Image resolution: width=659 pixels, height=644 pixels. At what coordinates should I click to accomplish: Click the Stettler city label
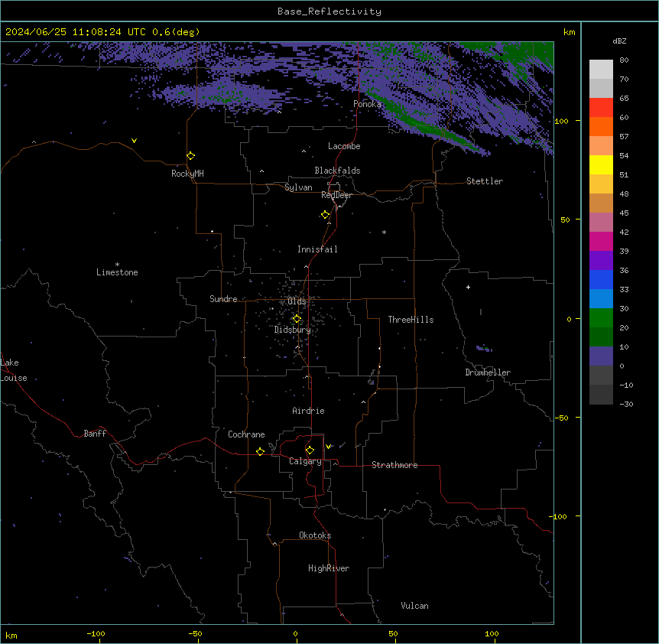[485, 181]
